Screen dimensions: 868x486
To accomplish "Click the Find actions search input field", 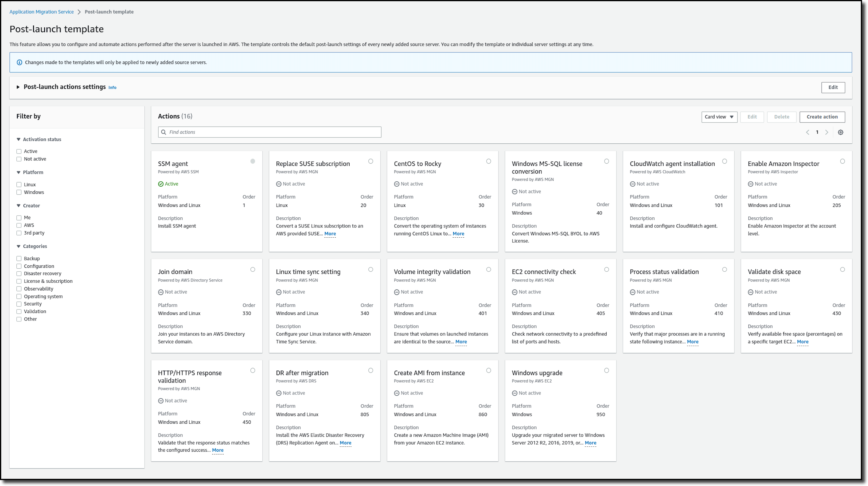I will pyautogui.click(x=269, y=132).
